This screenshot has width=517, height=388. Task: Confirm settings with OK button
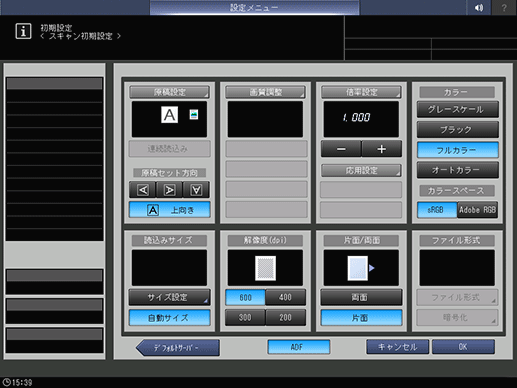(x=463, y=347)
